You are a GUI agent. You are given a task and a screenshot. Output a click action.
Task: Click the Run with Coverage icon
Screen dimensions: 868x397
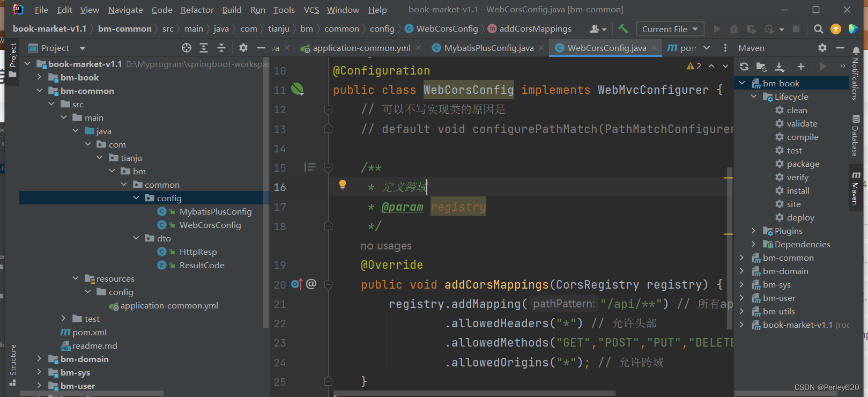point(752,29)
